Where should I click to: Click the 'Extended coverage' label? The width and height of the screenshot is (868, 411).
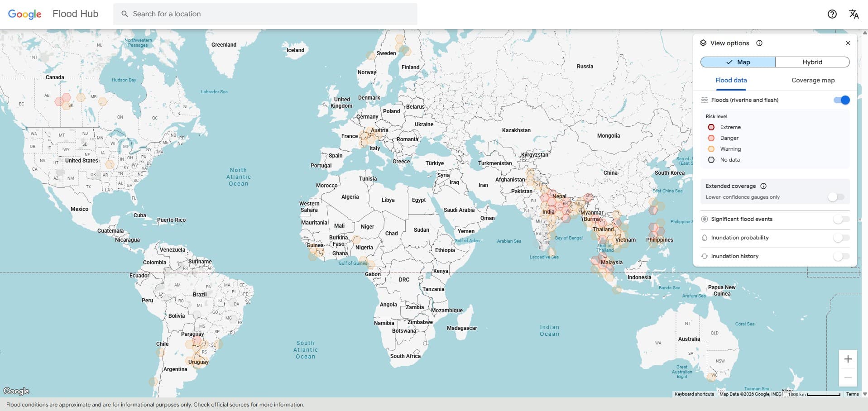pyautogui.click(x=731, y=186)
